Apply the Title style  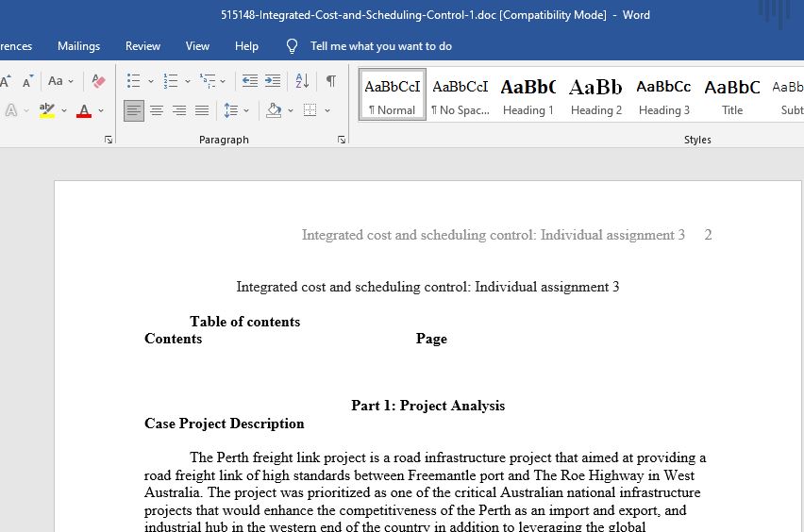pyautogui.click(x=732, y=95)
